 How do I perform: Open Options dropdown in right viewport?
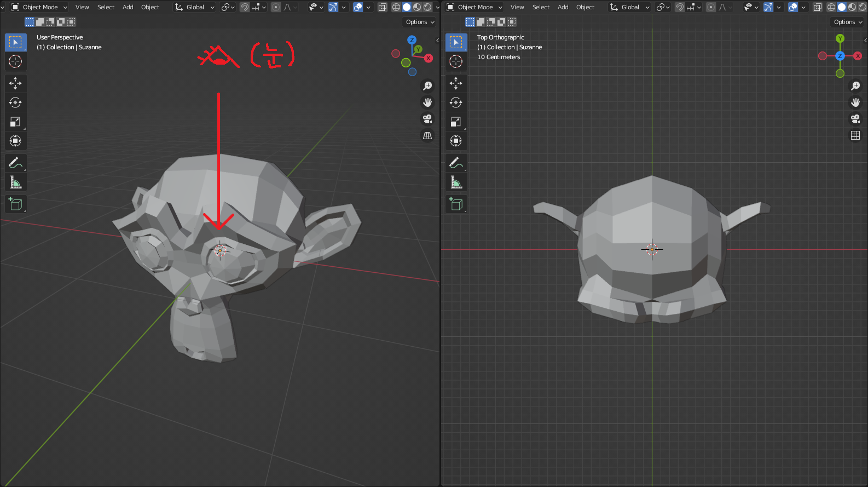click(x=848, y=22)
